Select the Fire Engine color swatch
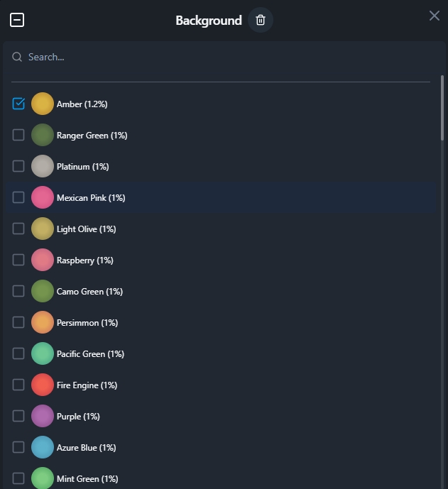 [x=43, y=385]
